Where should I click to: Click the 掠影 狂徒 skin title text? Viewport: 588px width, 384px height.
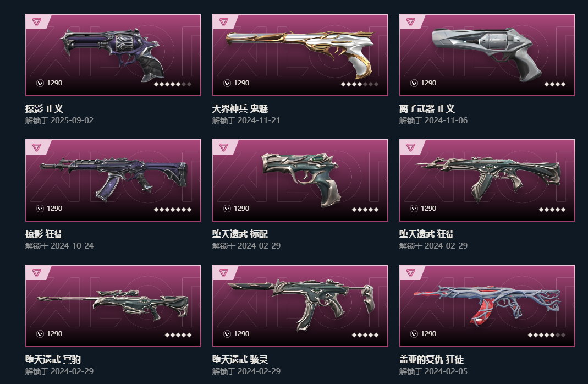pyautogui.click(x=44, y=234)
